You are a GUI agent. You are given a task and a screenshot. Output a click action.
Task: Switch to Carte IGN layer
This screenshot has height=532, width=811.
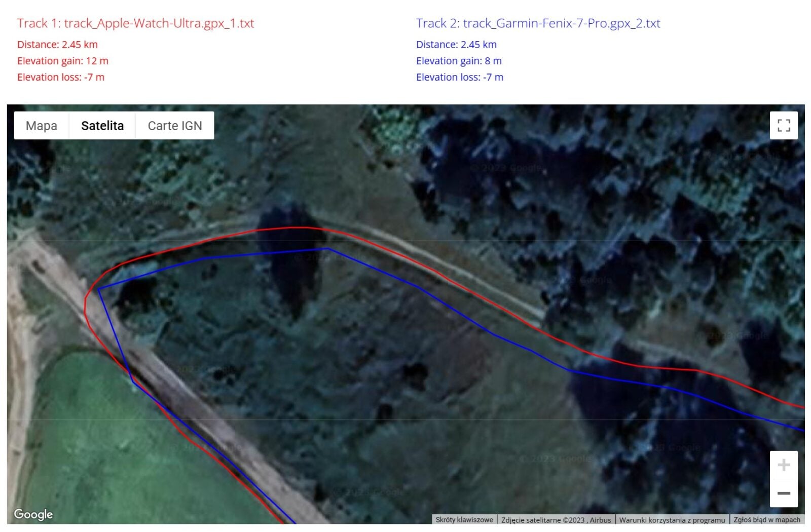coord(175,126)
